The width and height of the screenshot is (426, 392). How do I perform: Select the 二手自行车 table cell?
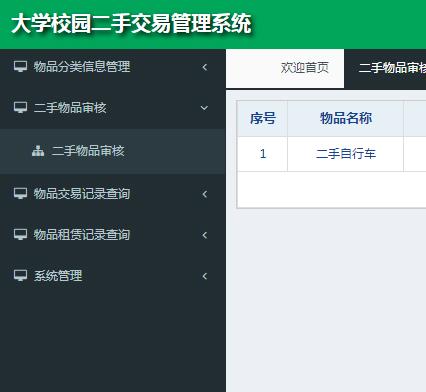point(346,154)
